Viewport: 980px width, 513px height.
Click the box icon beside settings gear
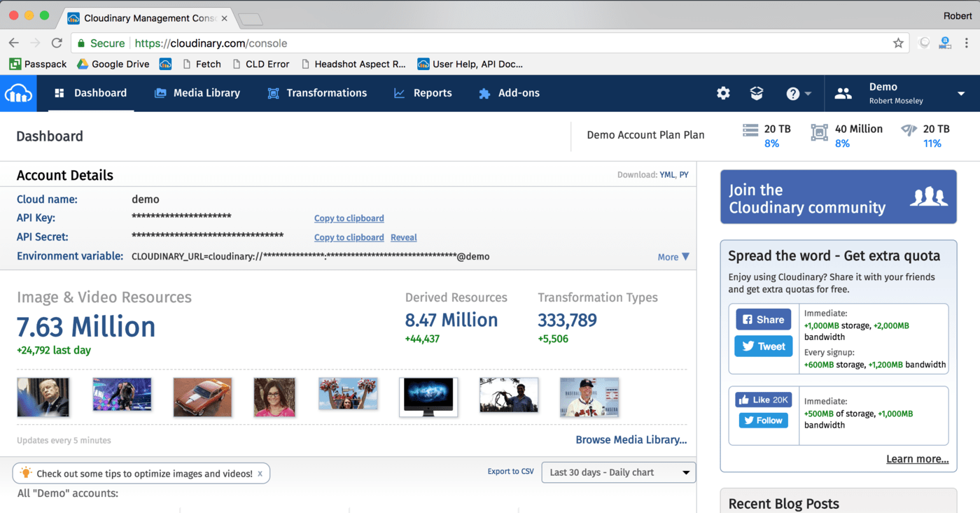tap(757, 93)
